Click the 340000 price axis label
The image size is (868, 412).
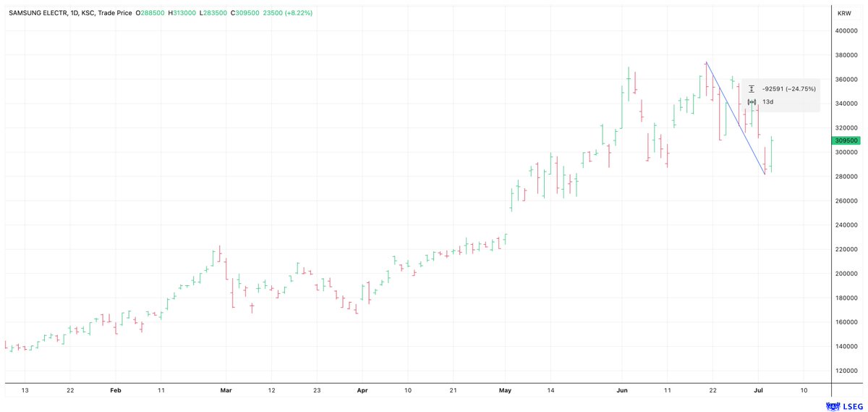[845, 104]
